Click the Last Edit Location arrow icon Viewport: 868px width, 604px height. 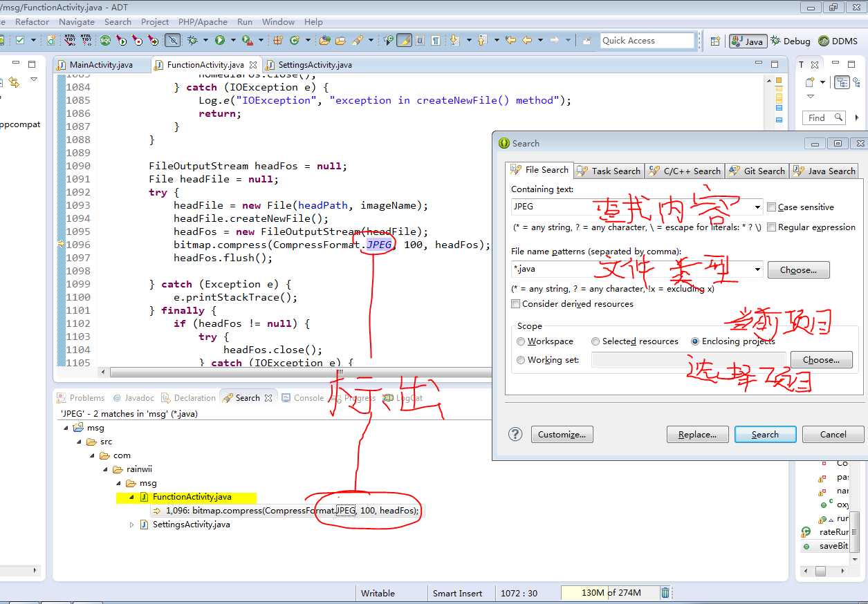point(510,40)
